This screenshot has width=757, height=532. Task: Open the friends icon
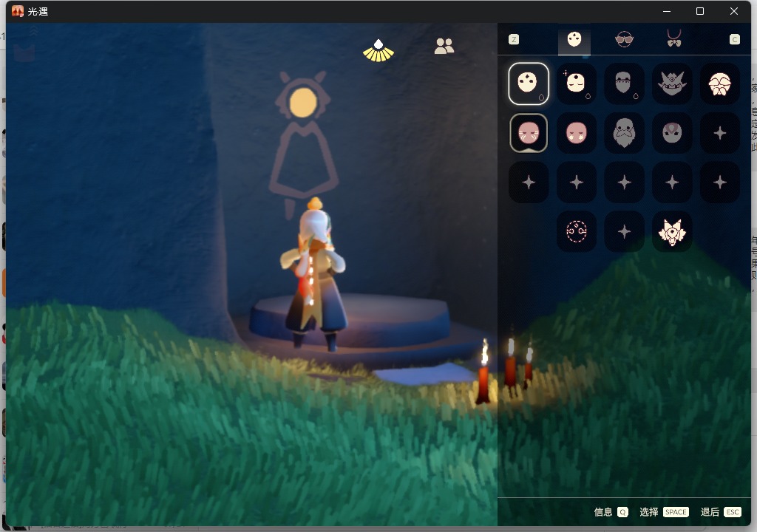point(444,46)
